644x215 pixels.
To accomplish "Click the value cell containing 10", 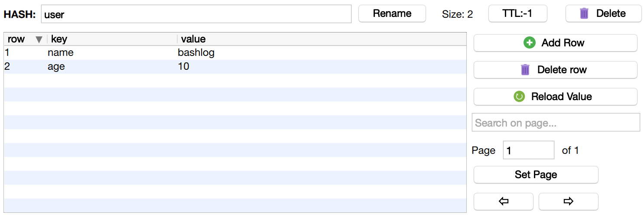I will [x=184, y=67].
